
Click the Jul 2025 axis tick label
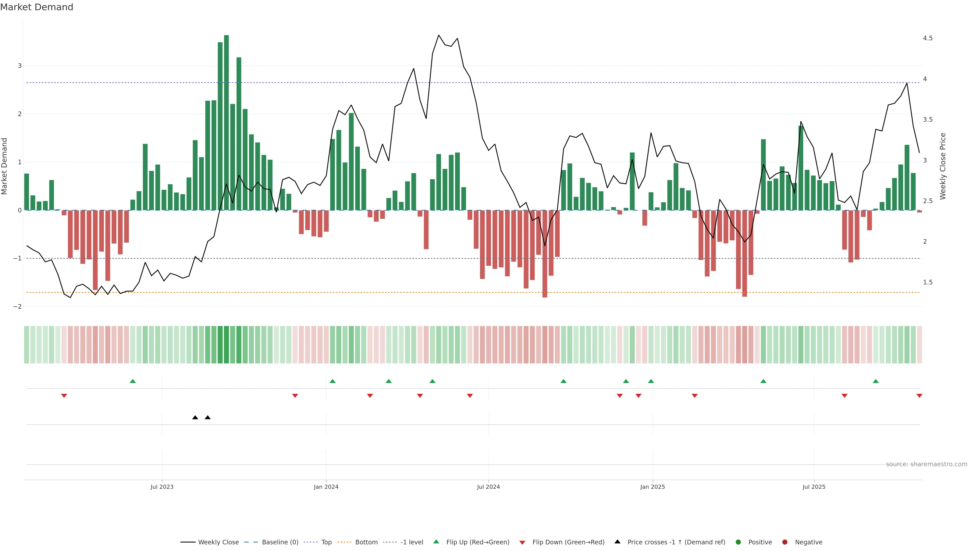pyautogui.click(x=814, y=487)
